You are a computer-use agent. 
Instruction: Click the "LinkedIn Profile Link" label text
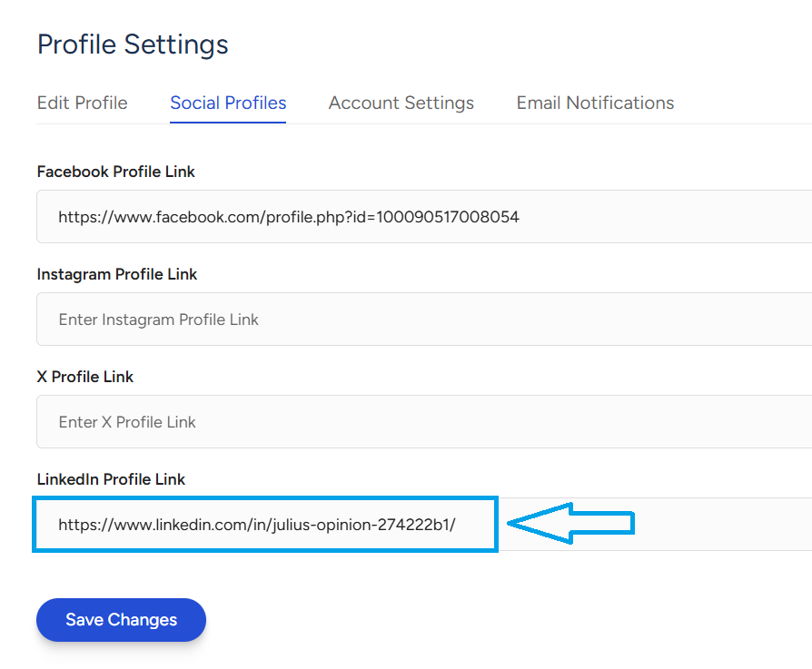111,479
